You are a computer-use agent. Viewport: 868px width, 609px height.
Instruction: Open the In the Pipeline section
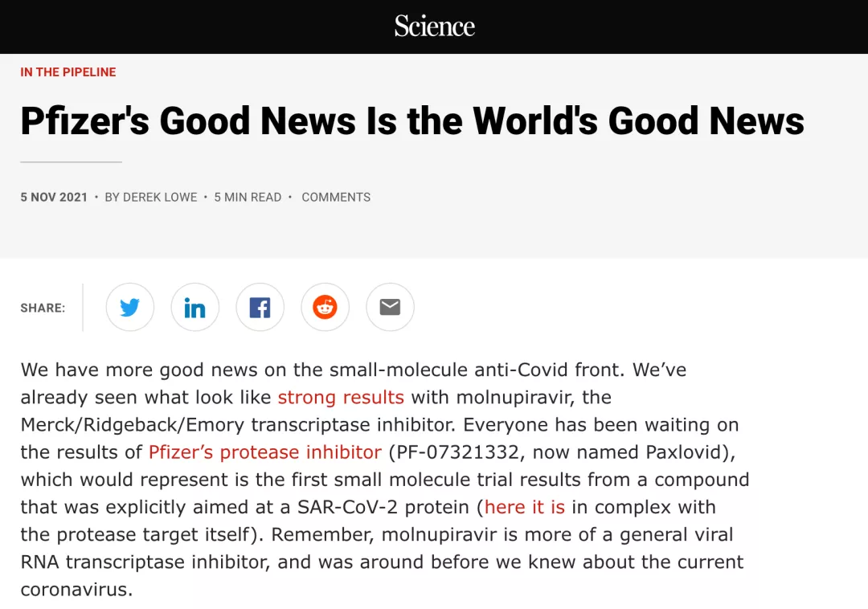pyautogui.click(x=68, y=72)
